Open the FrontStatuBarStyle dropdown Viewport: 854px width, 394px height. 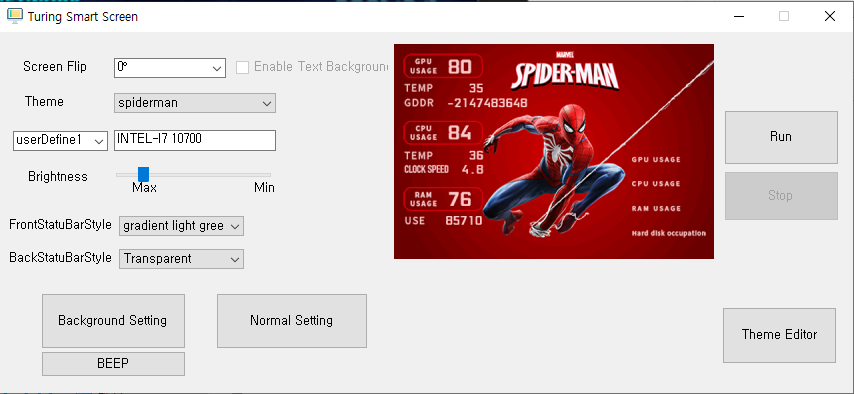click(181, 226)
